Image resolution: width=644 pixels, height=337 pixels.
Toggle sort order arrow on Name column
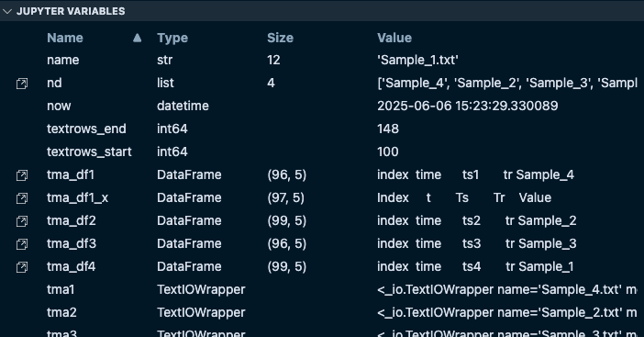138,38
